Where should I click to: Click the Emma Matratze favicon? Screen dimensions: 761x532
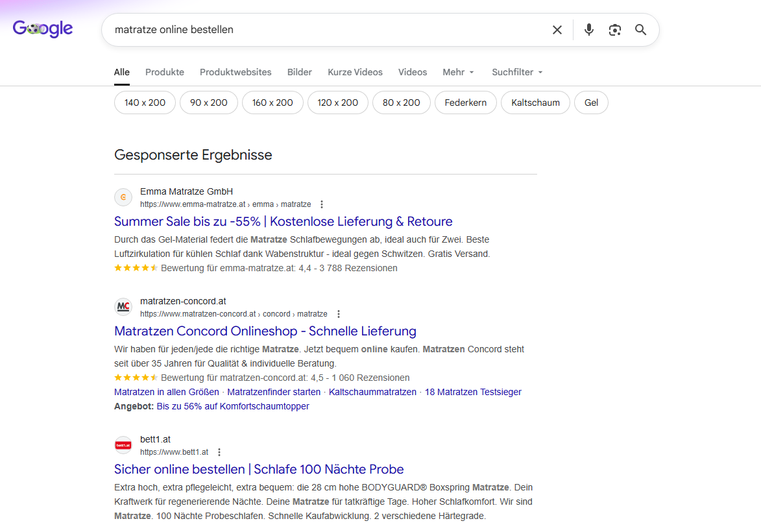pos(123,197)
